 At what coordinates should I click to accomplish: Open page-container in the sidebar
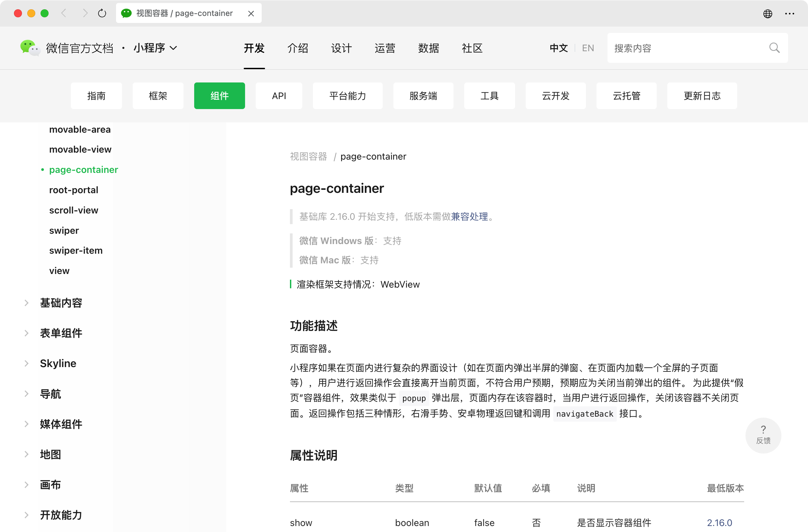tap(83, 170)
